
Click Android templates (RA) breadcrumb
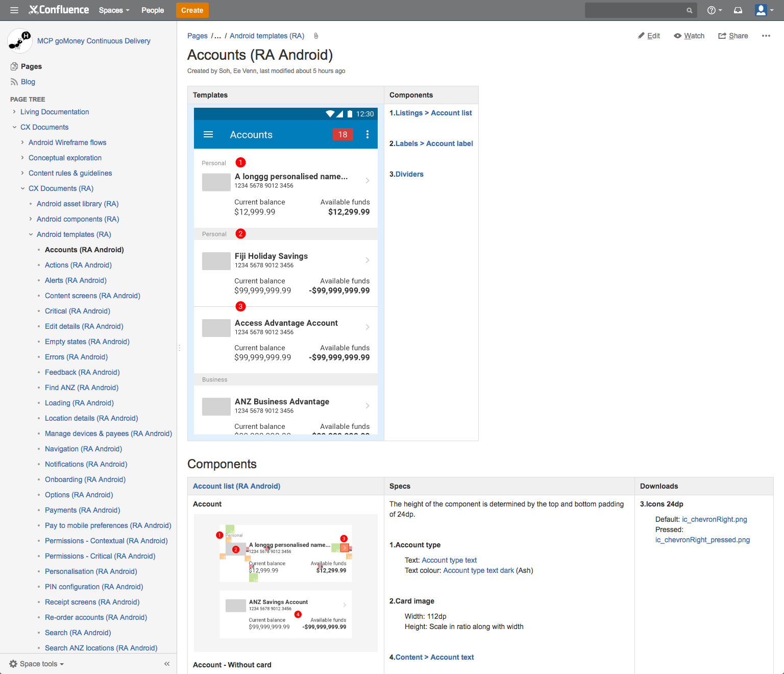coord(267,36)
